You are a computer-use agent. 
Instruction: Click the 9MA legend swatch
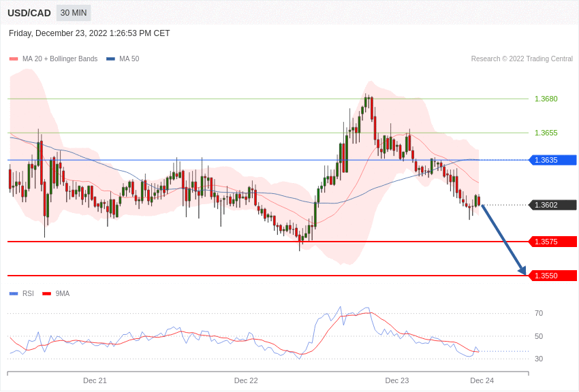click(47, 293)
